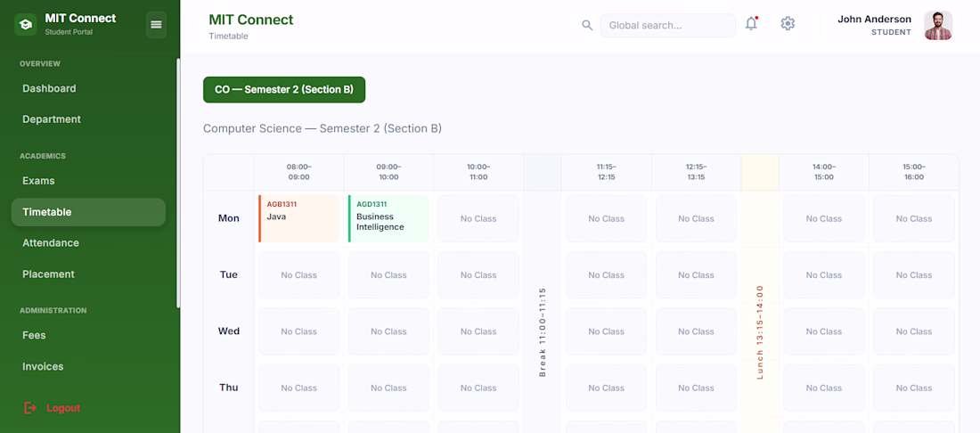Open the Monday AGB1311 Java class card
Viewport: 980px width, 433px height.
pyautogui.click(x=298, y=218)
